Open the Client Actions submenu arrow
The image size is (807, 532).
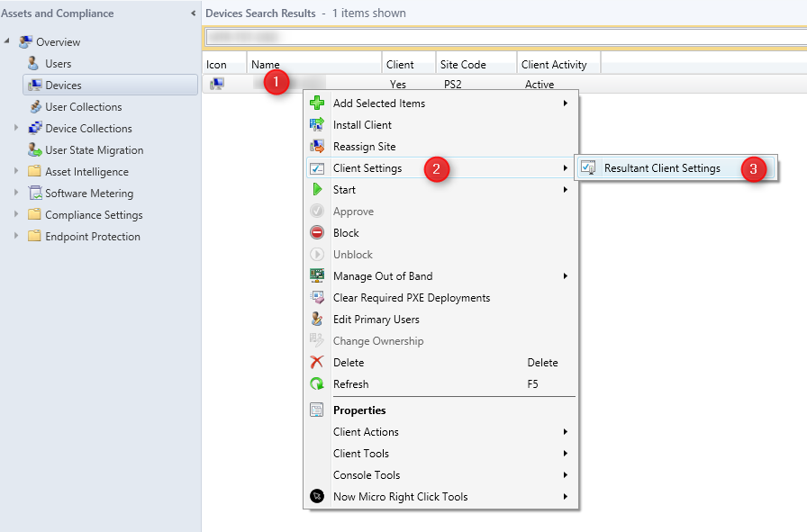pyautogui.click(x=565, y=432)
